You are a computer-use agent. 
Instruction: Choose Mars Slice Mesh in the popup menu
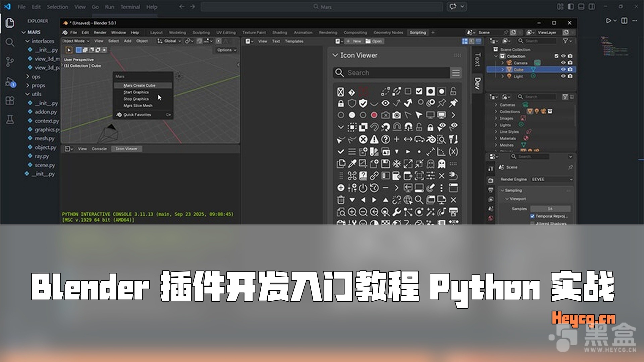coord(143,106)
